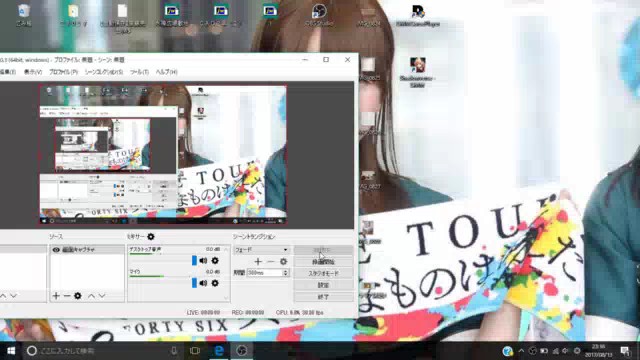640x360 pixels.
Task: Open mixer settings gear beside ミキサー label
Action: [151, 237]
